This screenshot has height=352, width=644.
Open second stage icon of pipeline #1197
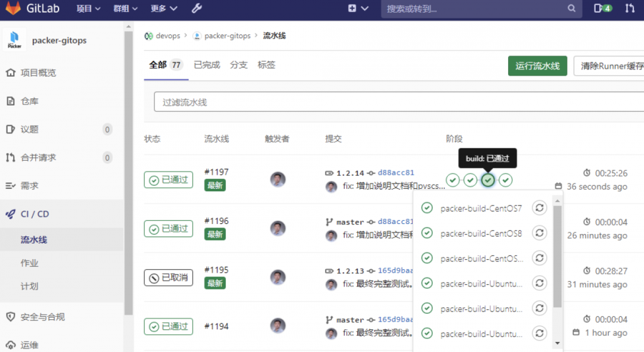click(470, 180)
